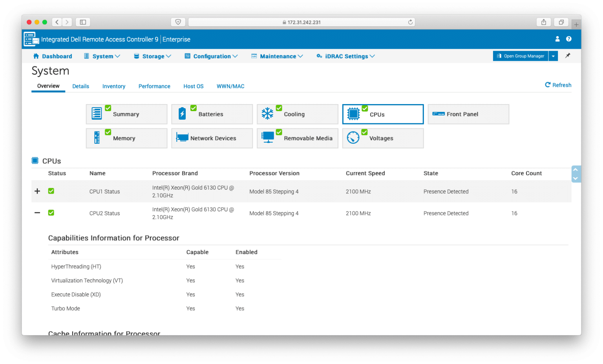Click the Open Group Manager button

tap(521, 56)
